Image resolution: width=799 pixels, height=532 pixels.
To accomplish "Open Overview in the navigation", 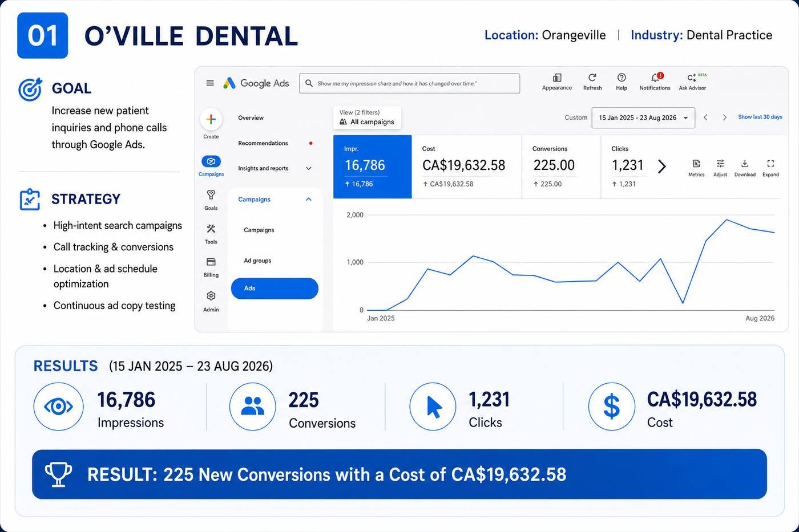I will coord(251,118).
